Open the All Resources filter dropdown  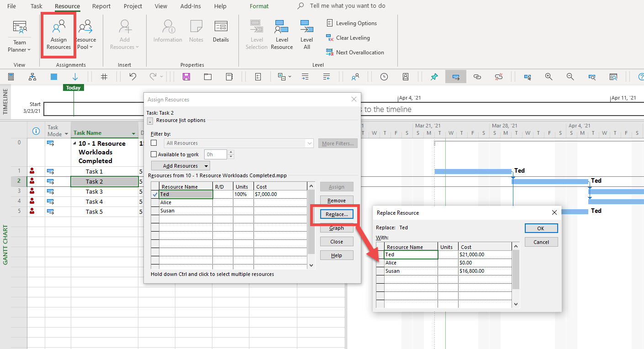pos(310,143)
